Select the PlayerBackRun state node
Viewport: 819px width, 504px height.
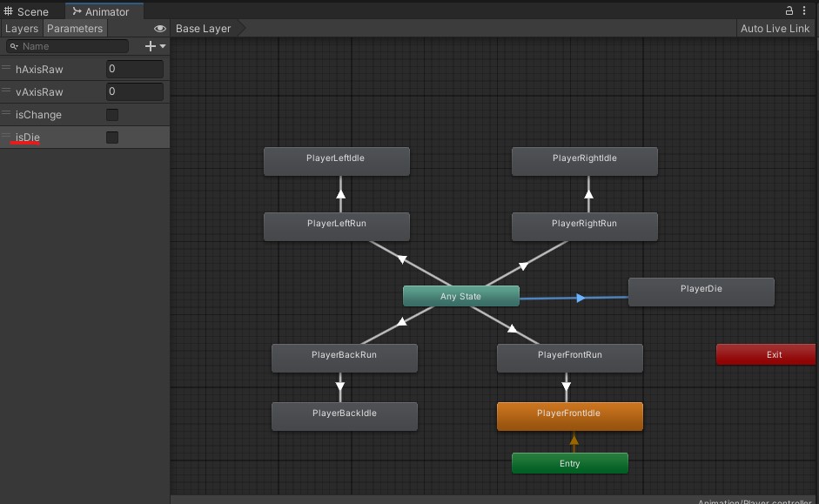[x=344, y=358]
